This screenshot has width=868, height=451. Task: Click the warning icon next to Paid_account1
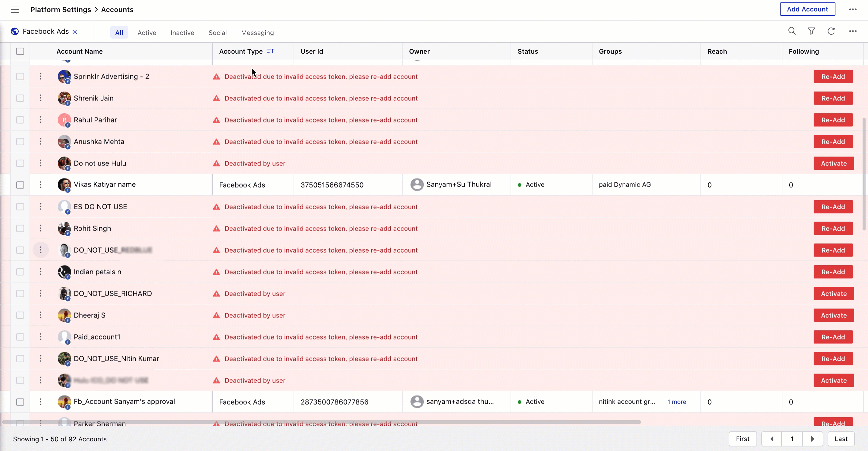pos(216,337)
